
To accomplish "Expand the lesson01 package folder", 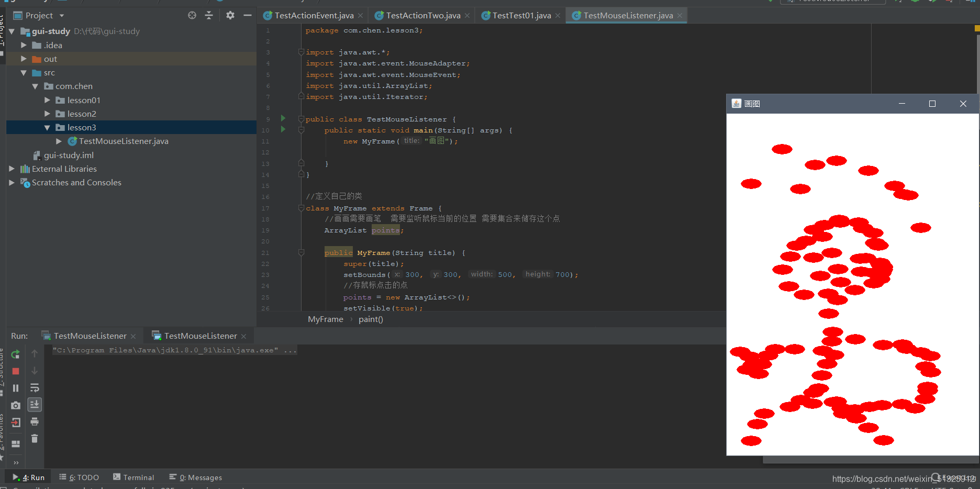I will click(x=47, y=100).
